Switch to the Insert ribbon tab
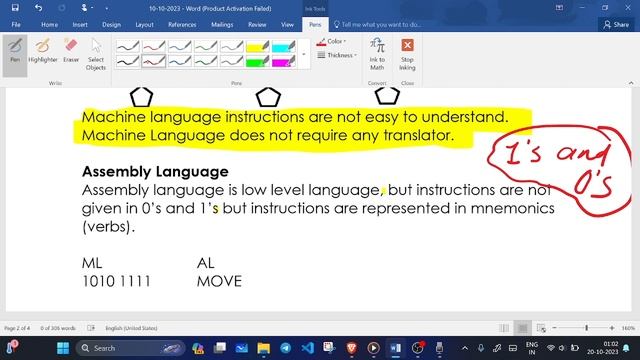Screen dimensions: 640x360 (80, 24)
